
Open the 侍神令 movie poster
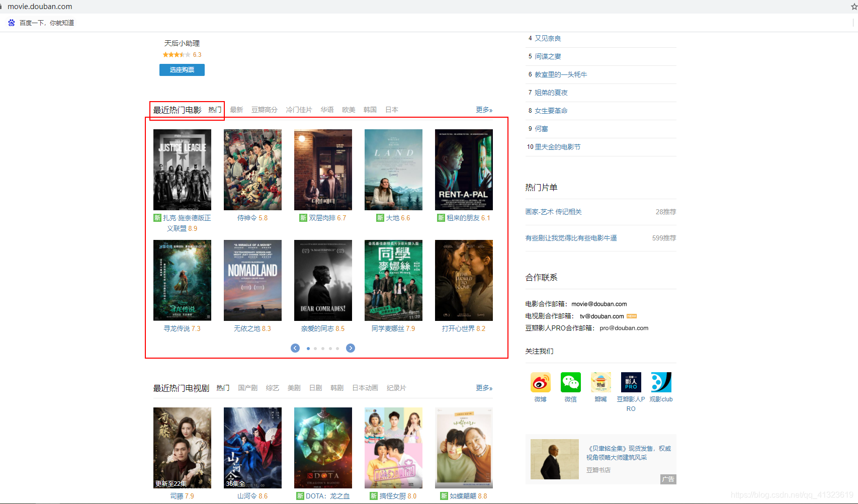point(252,170)
